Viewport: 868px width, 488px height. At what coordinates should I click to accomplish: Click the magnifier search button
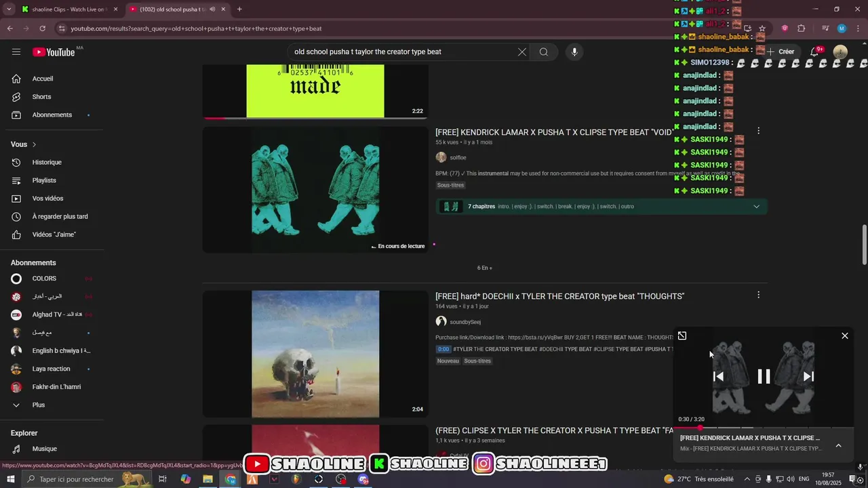544,52
